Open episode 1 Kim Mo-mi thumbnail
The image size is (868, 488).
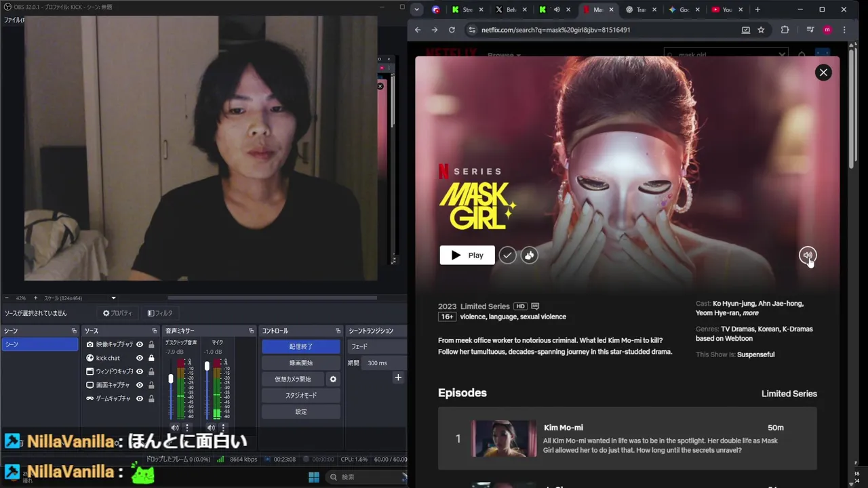click(504, 439)
